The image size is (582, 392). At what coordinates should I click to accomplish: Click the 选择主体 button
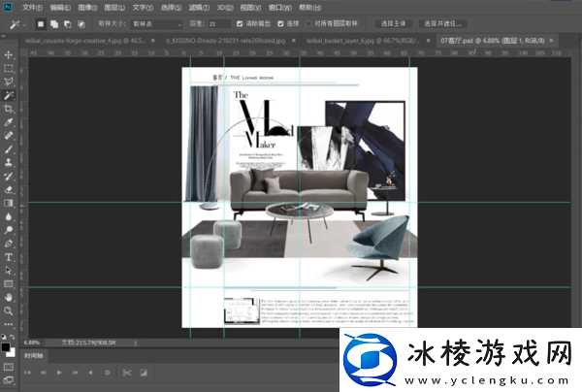point(394,23)
